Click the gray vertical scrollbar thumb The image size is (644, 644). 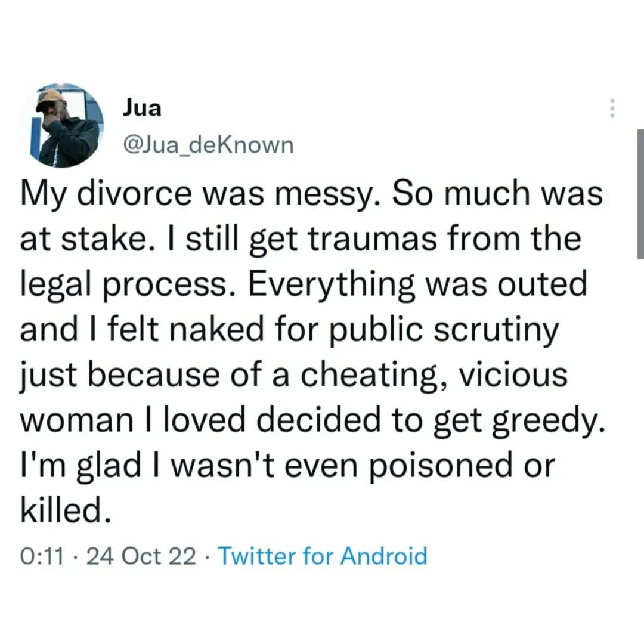640,194
